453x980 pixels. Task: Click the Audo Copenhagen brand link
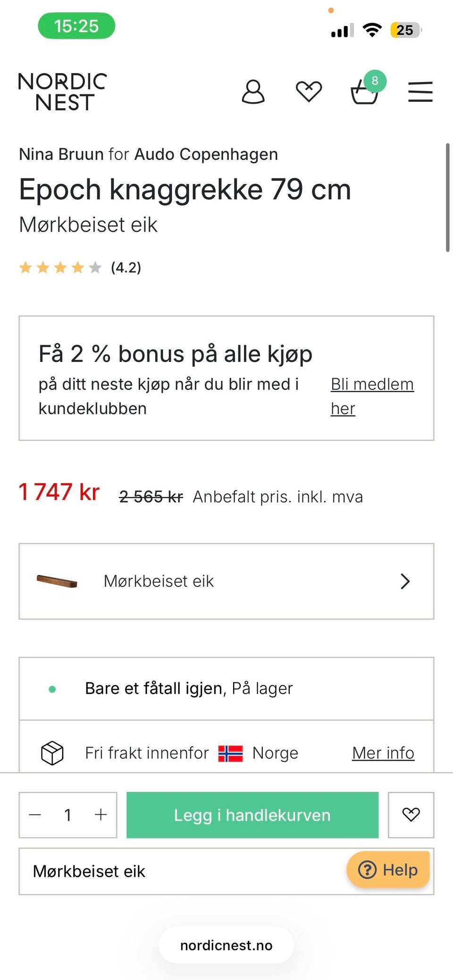206,154
